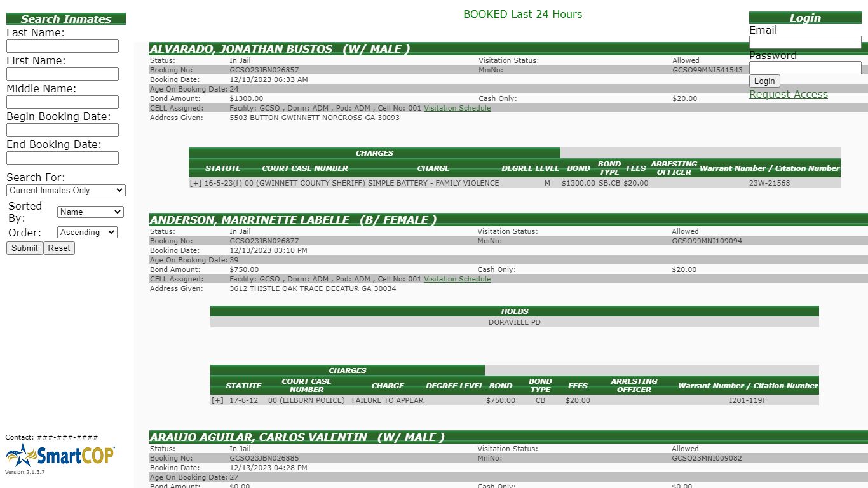Click the BOOKED Last 24 Hours title

pyautogui.click(x=522, y=14)
